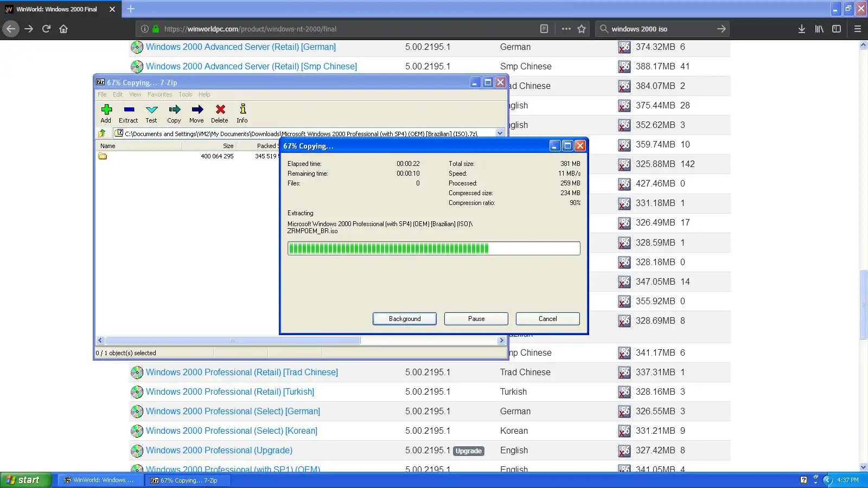Click the 67% Copying 7-Zip taskbar button
This screenshot has height=488, width=868.
[x=188, y=480]
